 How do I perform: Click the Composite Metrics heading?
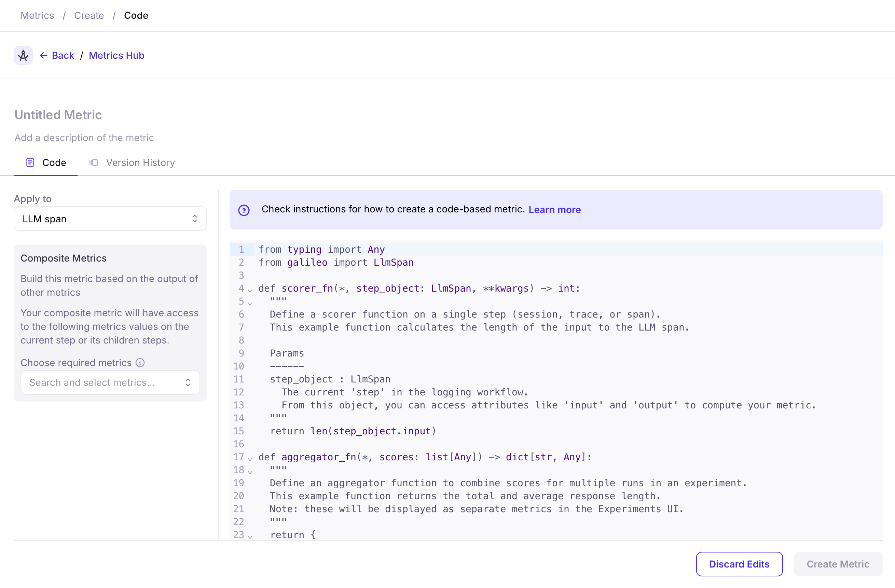tap(64, 258)
